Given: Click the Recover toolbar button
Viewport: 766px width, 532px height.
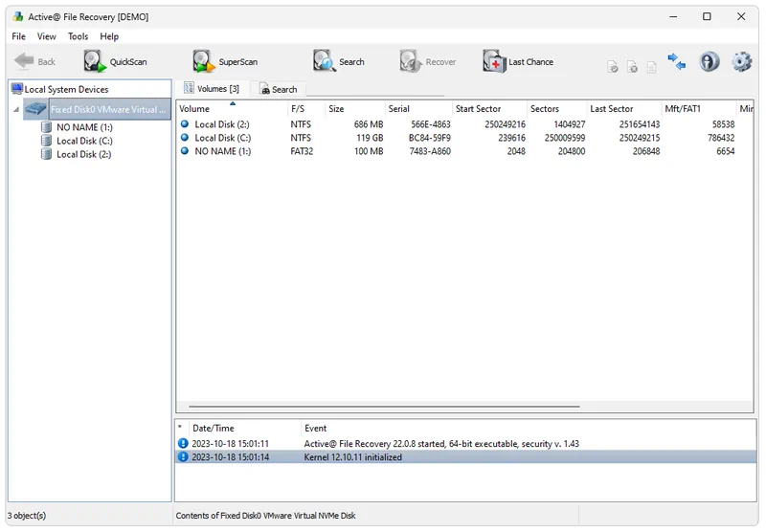Looking at the screenshot, I should [x=427, y=62].
